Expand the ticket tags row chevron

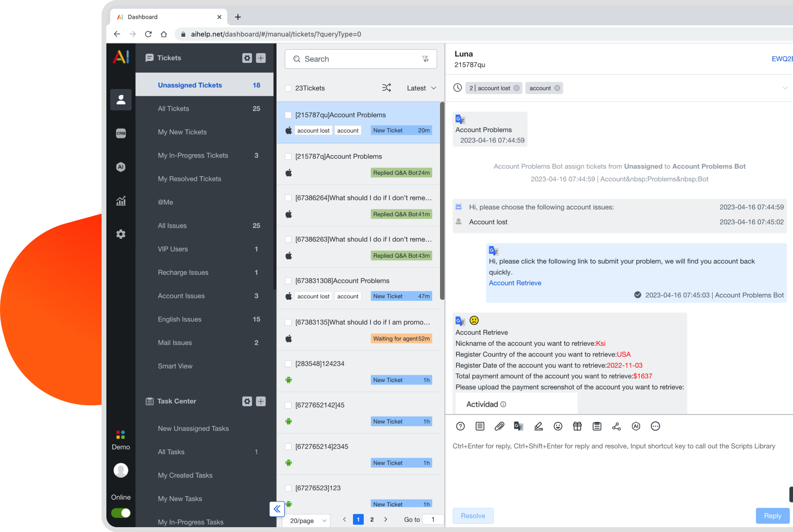click(785, 88)
